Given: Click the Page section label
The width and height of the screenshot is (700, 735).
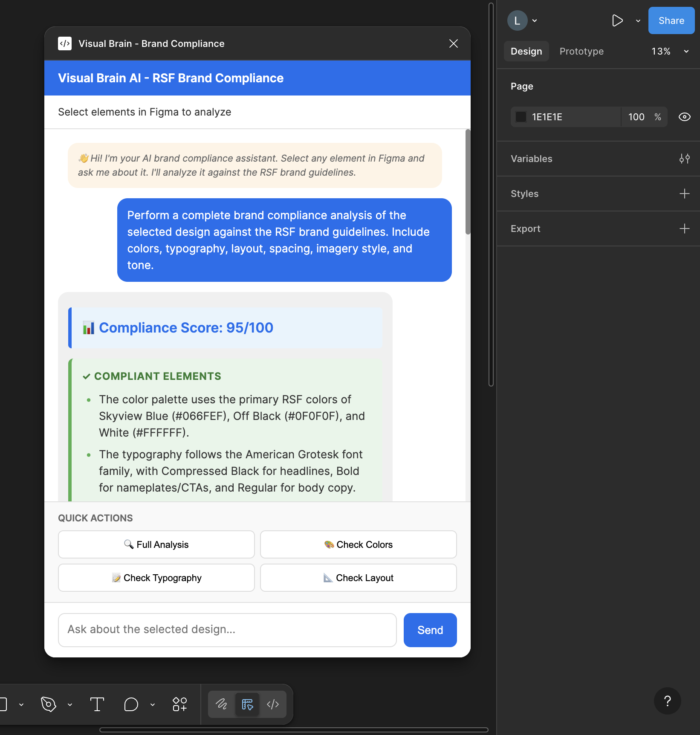Looking at the screenshot, I should [522, 86].
